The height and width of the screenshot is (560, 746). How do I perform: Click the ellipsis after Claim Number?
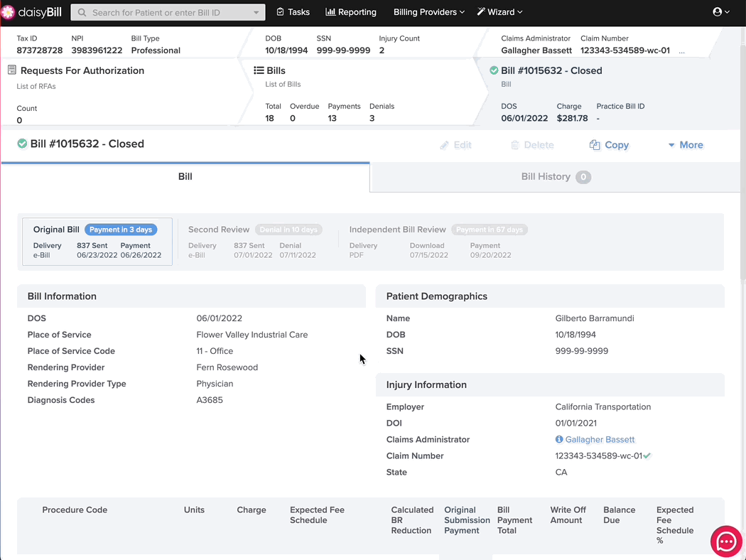click(x=682, y=51)
